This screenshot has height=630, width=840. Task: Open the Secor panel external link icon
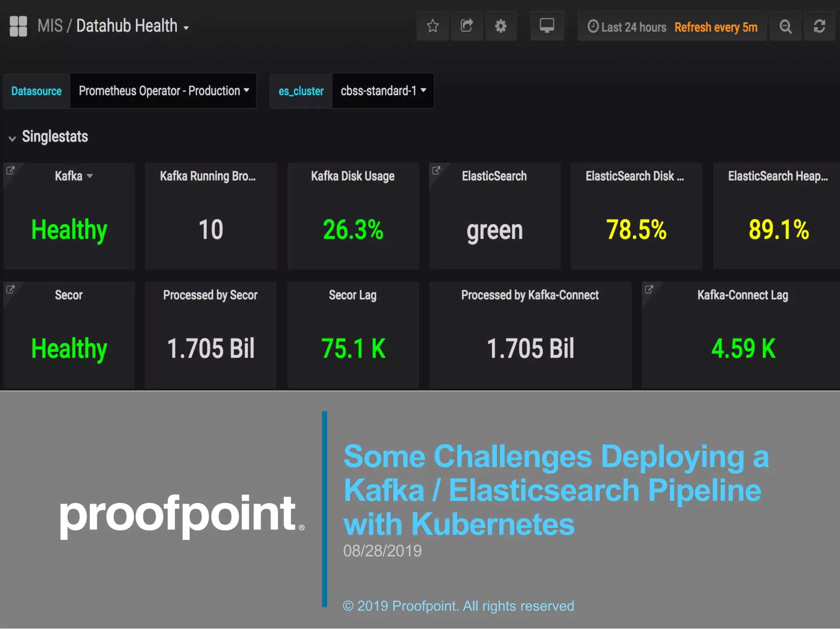pos(11,289)
